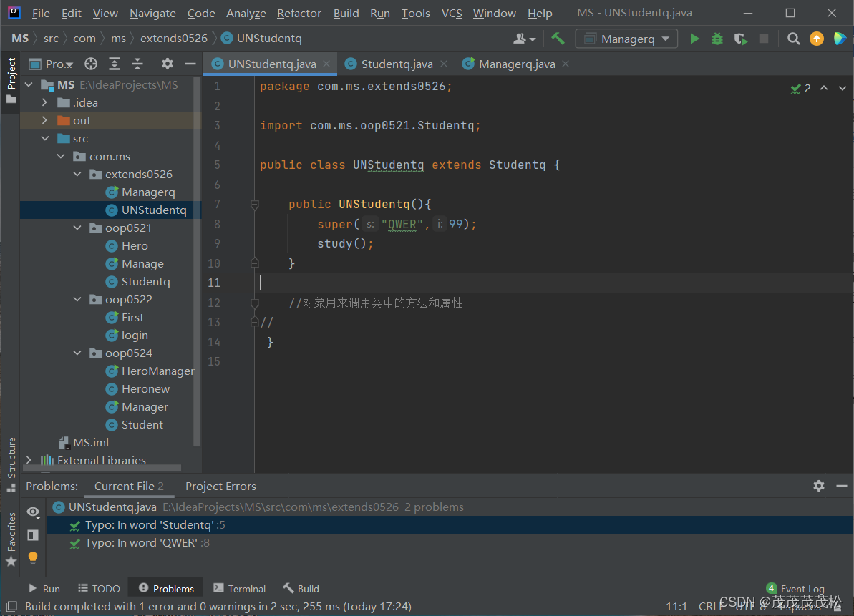The height and width of the screenshot is (616, 854).
Task: Select the HeroManager class in tree
Action: (157, 371)
